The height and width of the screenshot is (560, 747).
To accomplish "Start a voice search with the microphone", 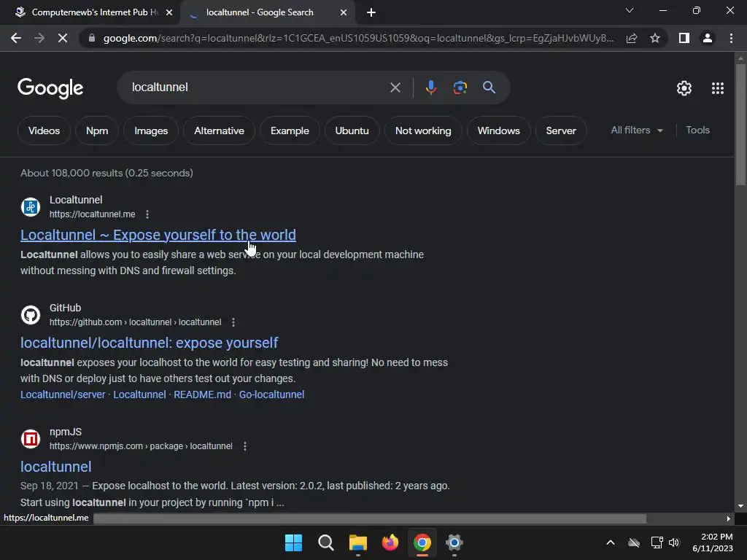I will point(430,87).
